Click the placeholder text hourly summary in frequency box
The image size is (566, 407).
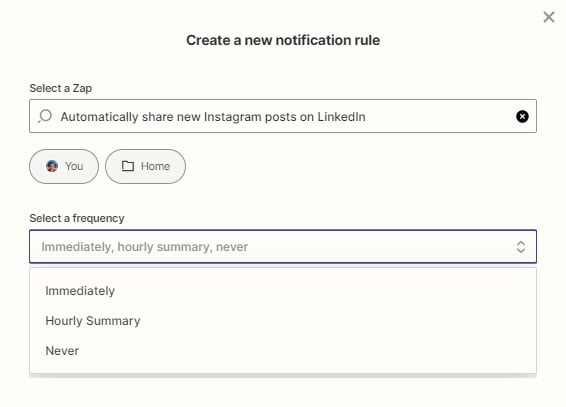[165, 247]
